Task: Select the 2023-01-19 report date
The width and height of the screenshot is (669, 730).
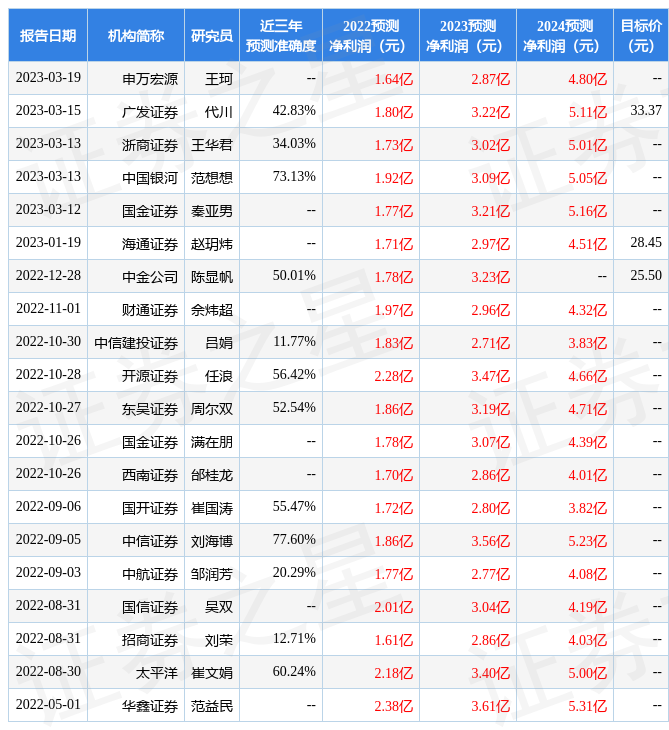Action: [48, 243]
